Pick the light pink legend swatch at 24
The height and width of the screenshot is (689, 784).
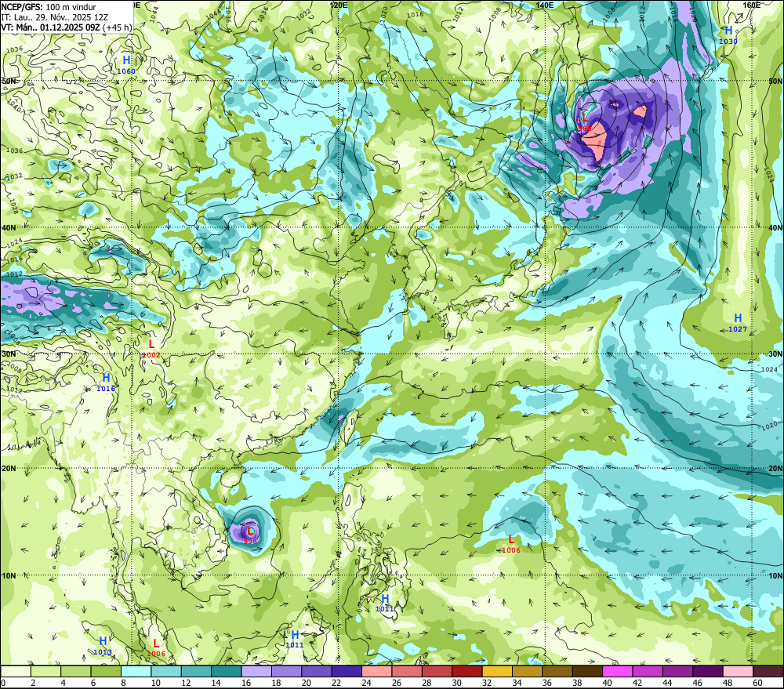pyautogui.click(x=377, y=672)
